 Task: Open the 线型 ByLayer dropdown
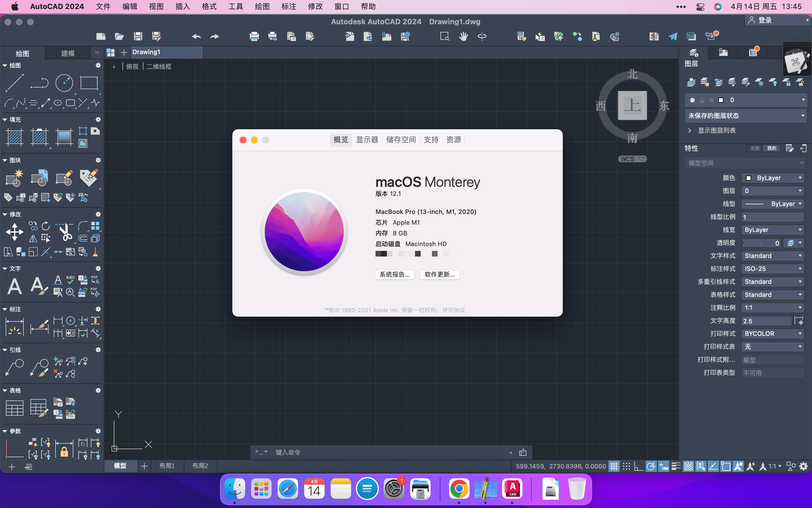(773, 204)
